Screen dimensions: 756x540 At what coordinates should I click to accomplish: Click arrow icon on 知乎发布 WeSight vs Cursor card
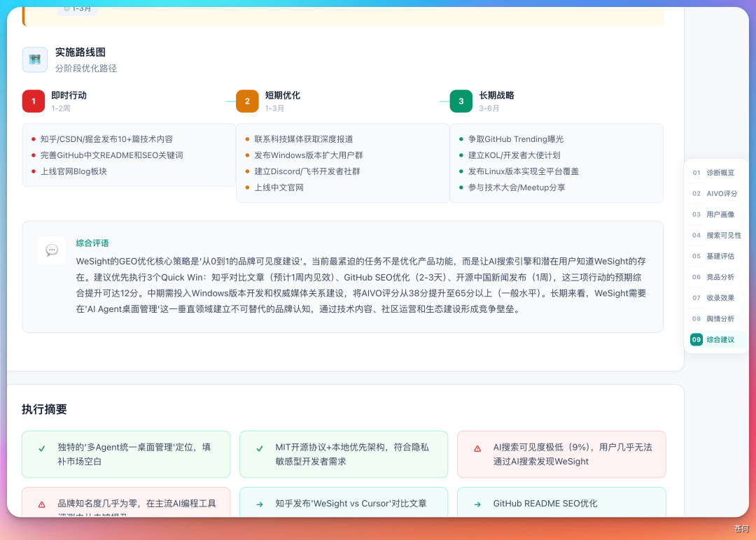(260, 504)
